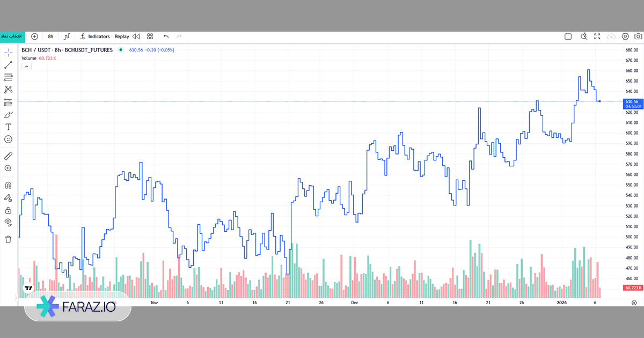Take a chart snapshot with camera icon

(639, 36)
